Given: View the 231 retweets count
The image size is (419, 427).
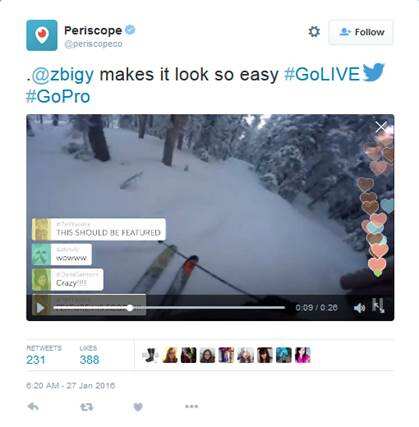Looking at the screenshot, I should (36, 360).
